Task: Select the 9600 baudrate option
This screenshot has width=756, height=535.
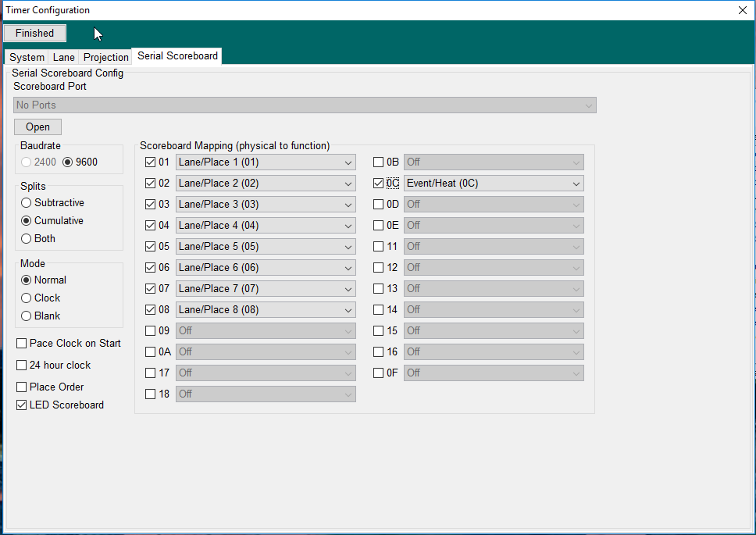Action: 68,162
